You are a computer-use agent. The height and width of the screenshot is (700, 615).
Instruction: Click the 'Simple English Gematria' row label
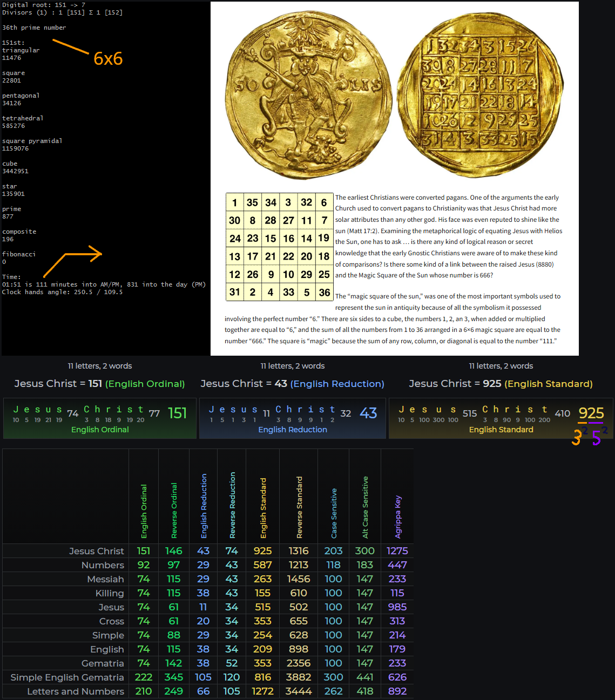tap(67, 677)
